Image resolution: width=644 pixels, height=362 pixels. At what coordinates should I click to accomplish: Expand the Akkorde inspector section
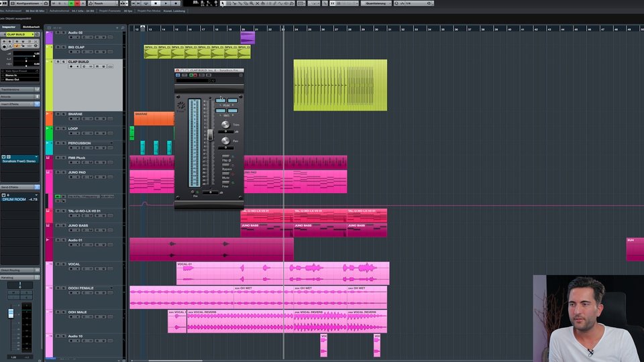click(x=19, y=97)
